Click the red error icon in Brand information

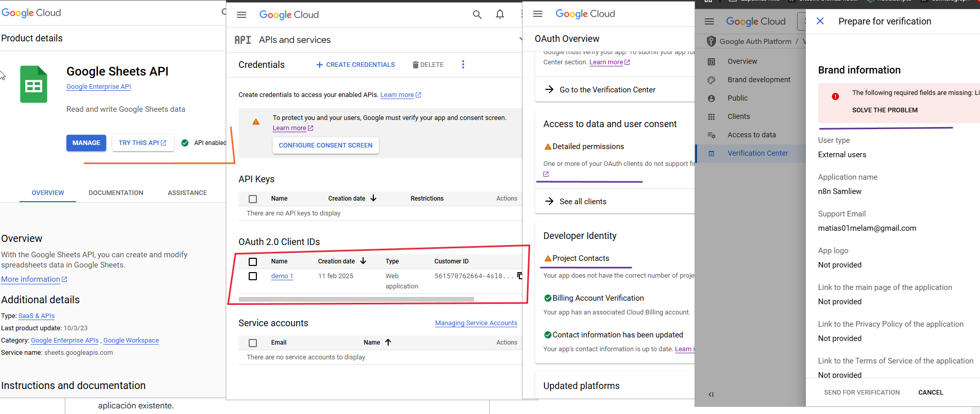(835, 96)
